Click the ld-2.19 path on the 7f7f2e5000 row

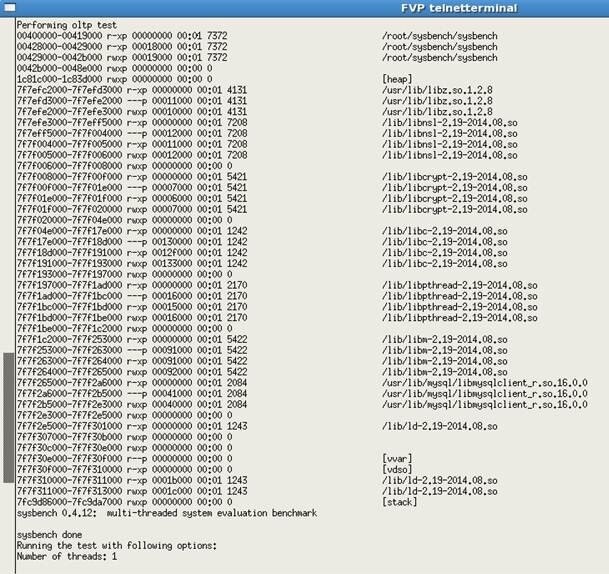click(x=440, y=426)
